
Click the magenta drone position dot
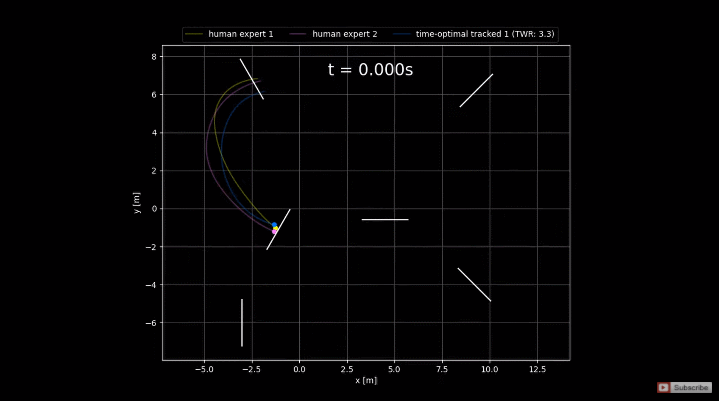274,232
